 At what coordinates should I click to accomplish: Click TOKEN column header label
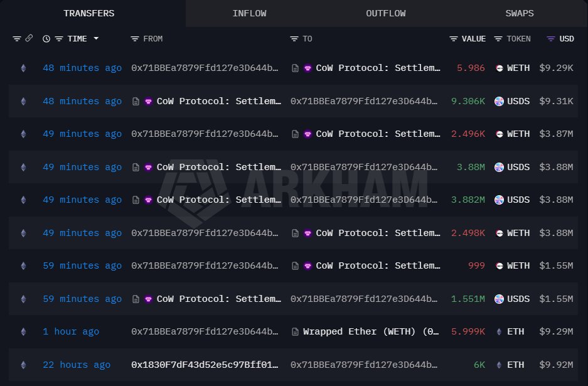point(518,39)
